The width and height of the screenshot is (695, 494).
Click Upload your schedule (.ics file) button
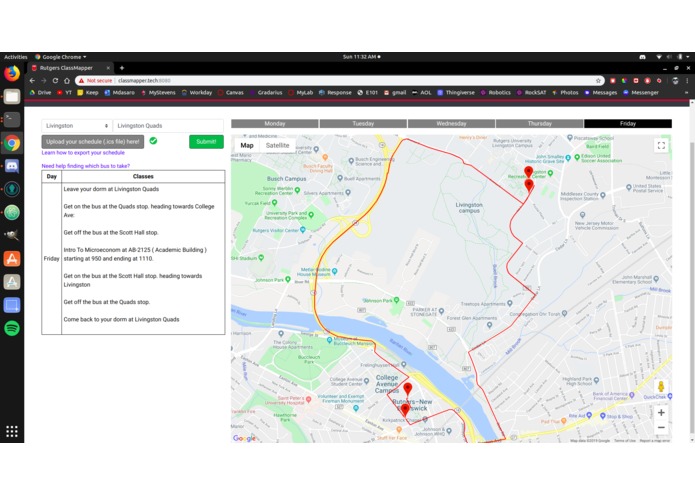coord(93,142)
